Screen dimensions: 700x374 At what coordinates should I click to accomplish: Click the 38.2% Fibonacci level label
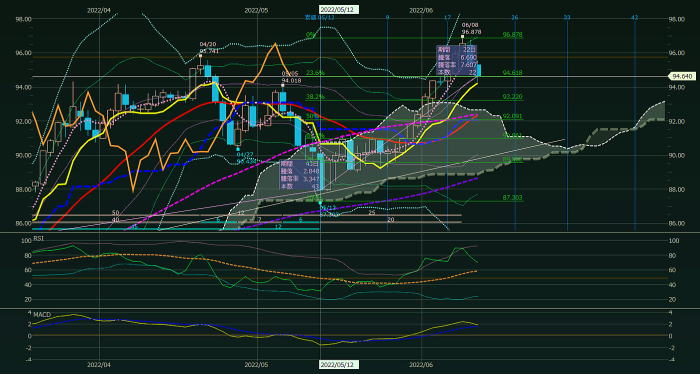click(x=315, y=96)
